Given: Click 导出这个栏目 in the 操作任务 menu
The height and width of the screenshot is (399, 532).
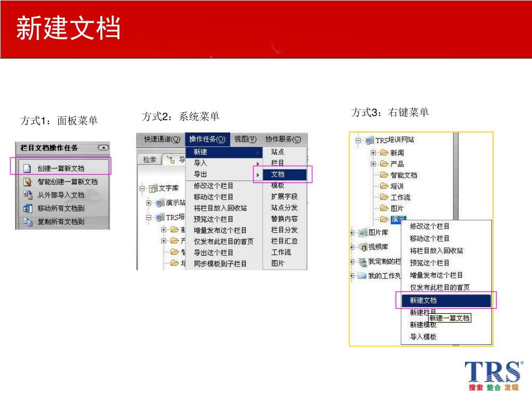Looking at the screenshot, I should point(214,253).
